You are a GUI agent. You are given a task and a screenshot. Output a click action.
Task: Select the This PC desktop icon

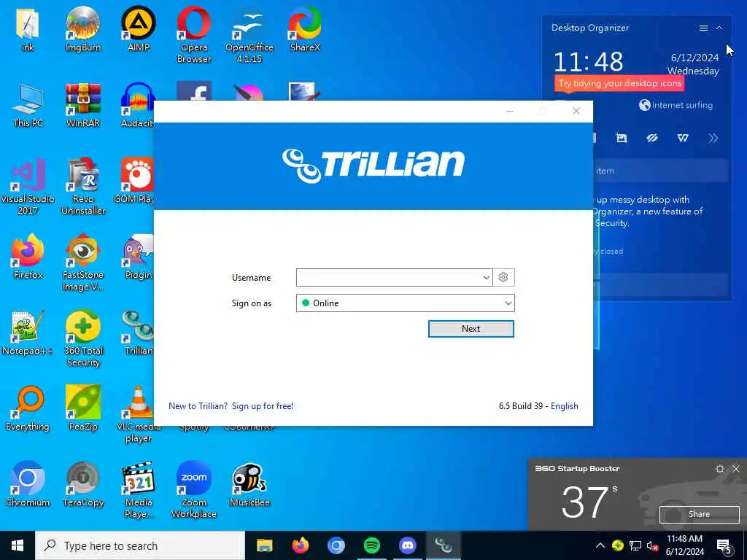[x=28, y=106]
